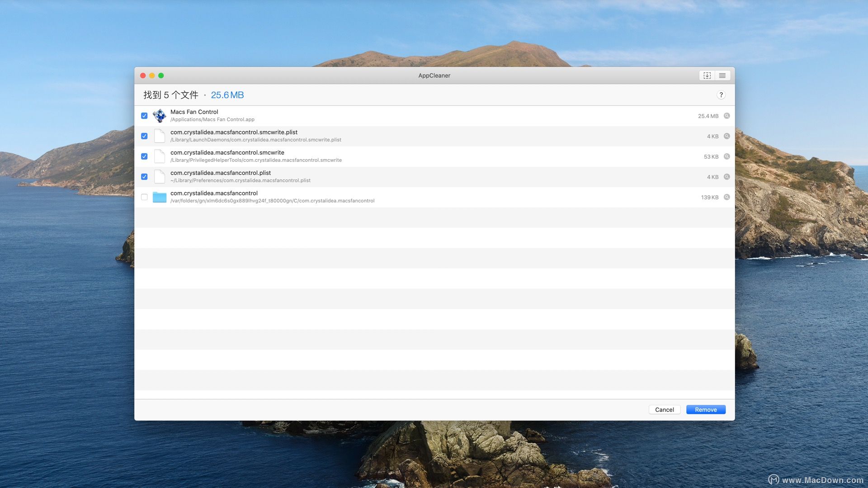Click the 找到 5 个文件 header text
This screenshot has width=868, height=488.
tap(171, 95)
